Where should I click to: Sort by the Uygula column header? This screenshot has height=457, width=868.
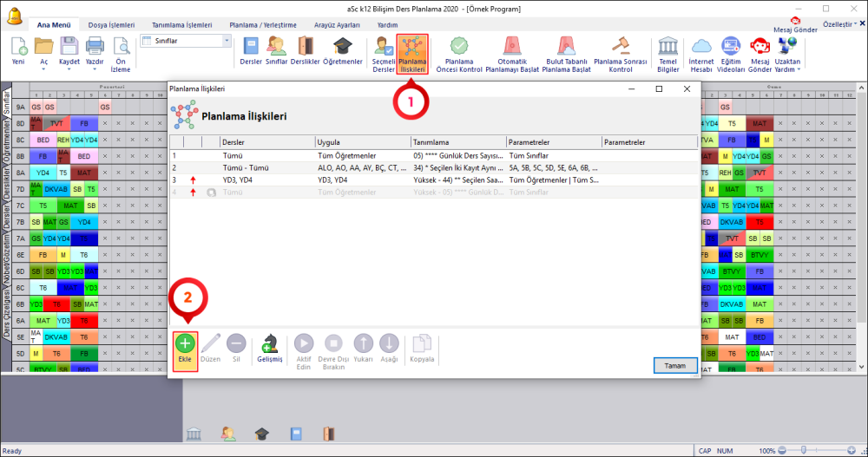point(363,142)
